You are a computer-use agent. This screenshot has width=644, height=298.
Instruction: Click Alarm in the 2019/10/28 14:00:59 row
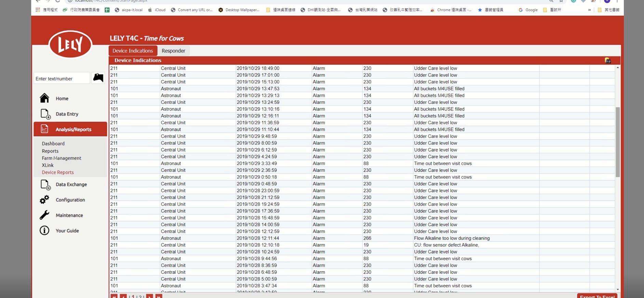pos(319,224)
